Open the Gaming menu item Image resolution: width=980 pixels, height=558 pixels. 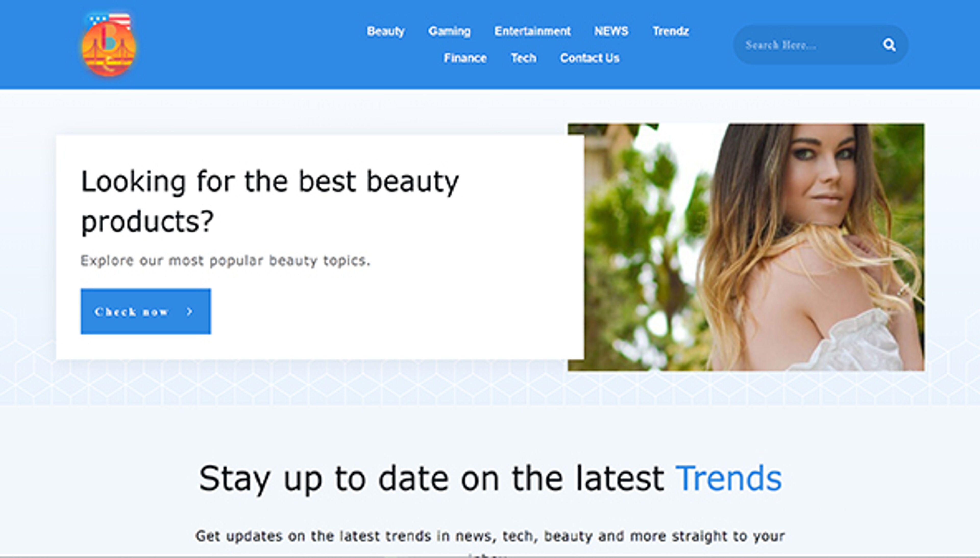tap(449, 31)
